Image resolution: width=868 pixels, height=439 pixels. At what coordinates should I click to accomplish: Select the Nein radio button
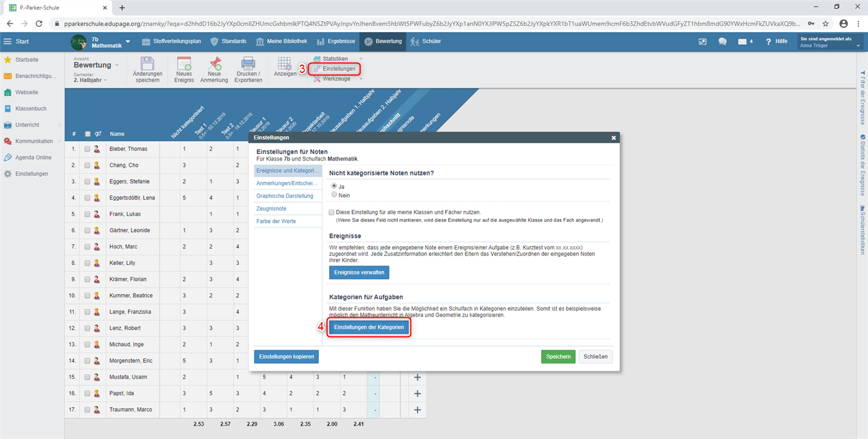[x=334, y=195]
